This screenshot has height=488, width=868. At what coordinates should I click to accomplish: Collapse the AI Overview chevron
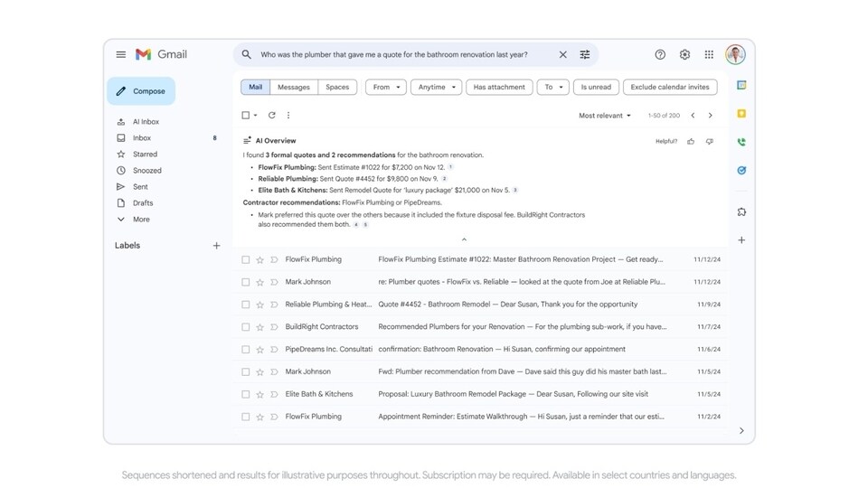pyautogui.click(x=464, y=239)
